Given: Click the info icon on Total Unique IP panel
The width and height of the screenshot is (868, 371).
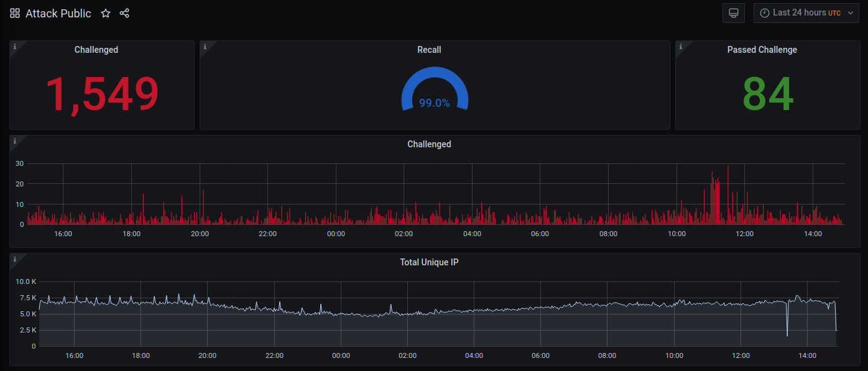Looking at the screenshot, I should point(15,259).
